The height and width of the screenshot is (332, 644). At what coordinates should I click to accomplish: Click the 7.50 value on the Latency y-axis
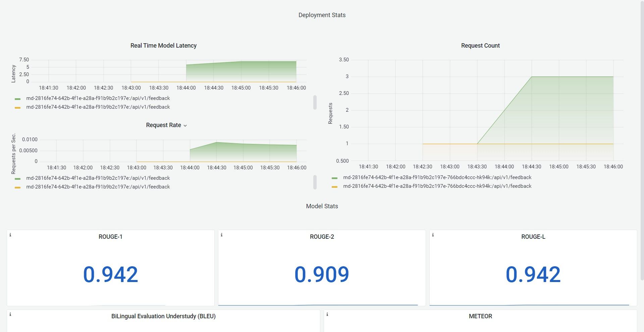point(24,60)
